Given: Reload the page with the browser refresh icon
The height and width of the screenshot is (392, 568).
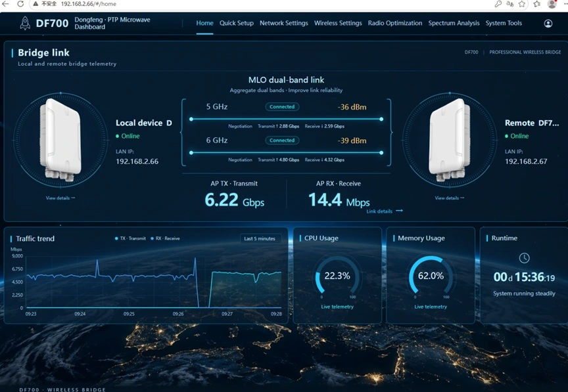Looking at the screenshot, I should (20, 4).
